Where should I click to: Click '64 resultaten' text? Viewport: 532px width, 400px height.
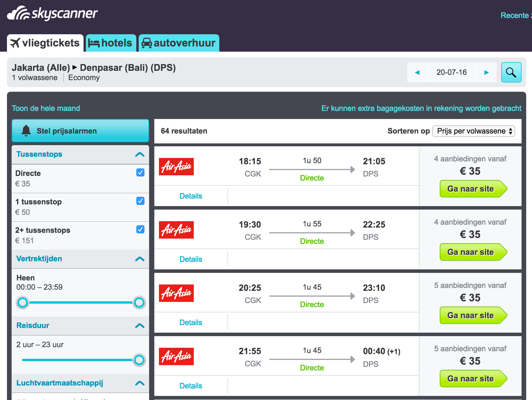(184, 131)
